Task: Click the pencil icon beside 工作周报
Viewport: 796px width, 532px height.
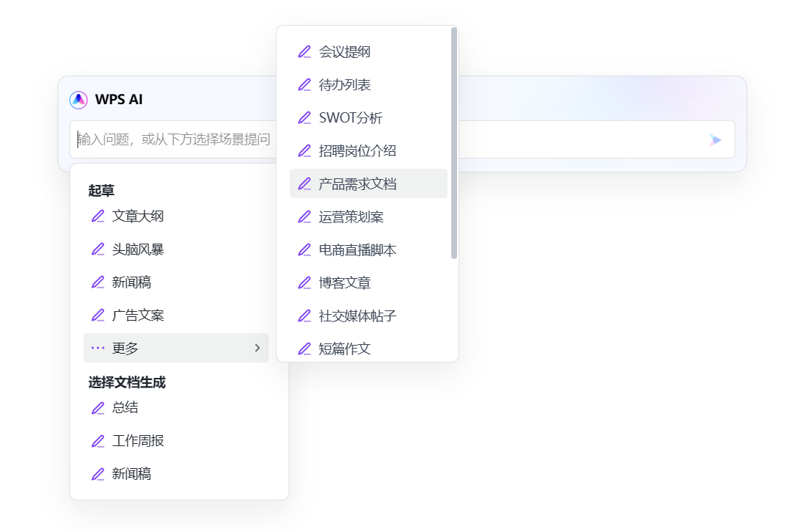Action: click(x=98, y=441)
